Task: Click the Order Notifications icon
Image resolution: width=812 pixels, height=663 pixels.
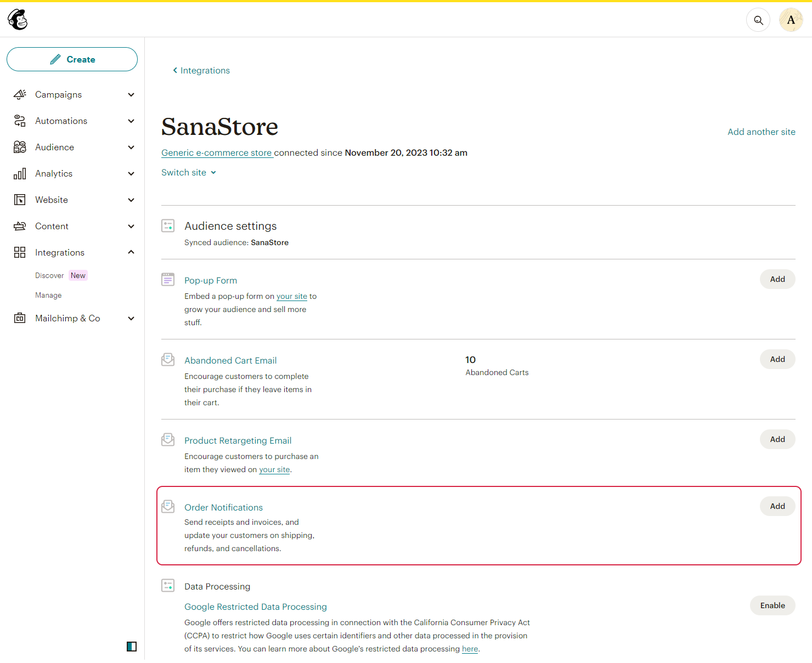Action: (x=168, y=506)
